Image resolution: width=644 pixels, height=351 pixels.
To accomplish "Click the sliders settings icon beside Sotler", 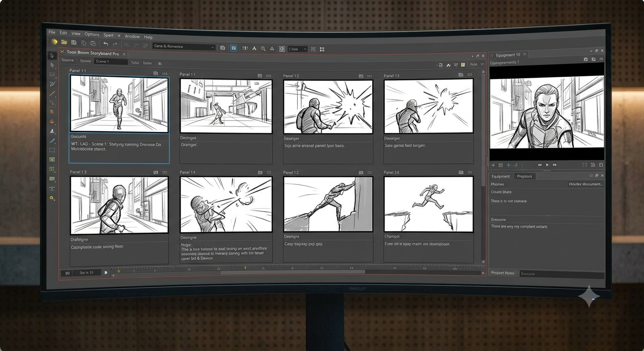I will pyautogui.click(x=160, y=64).
